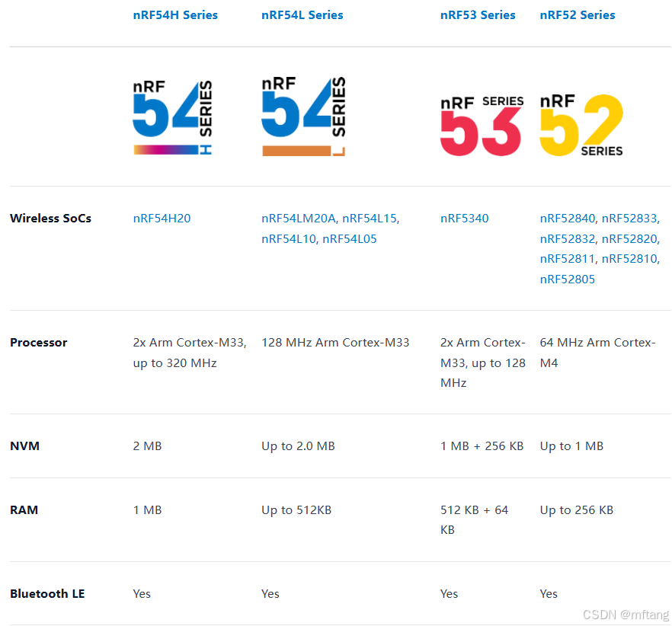This screenshot has width=672, height=626.
Task: Open the nRF53 Series heading link
Action: (478, 15)
